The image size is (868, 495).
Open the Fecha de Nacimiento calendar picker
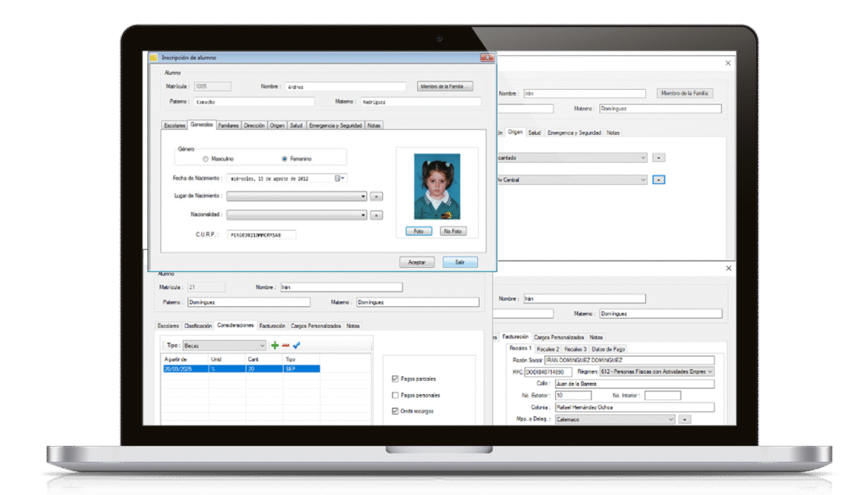pyautogui.click(x=338, y=178)
